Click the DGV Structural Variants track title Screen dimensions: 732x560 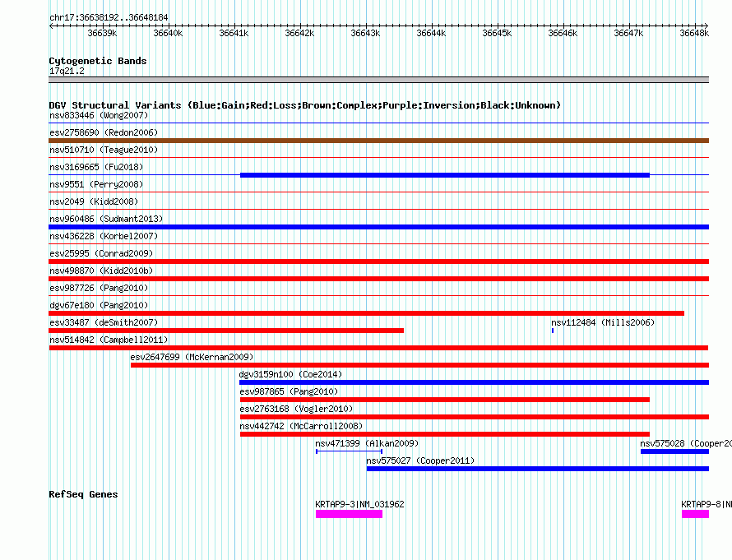(304, 105)
